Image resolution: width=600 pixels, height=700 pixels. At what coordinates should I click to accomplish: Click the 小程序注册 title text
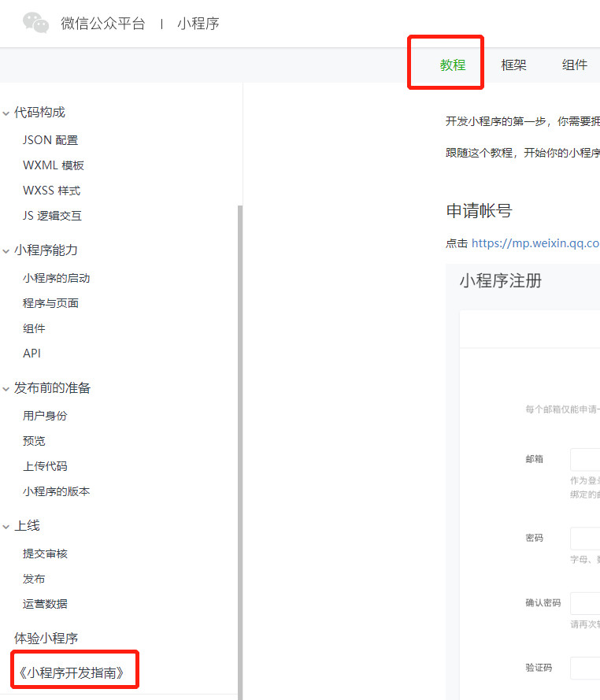click(501, 281)
